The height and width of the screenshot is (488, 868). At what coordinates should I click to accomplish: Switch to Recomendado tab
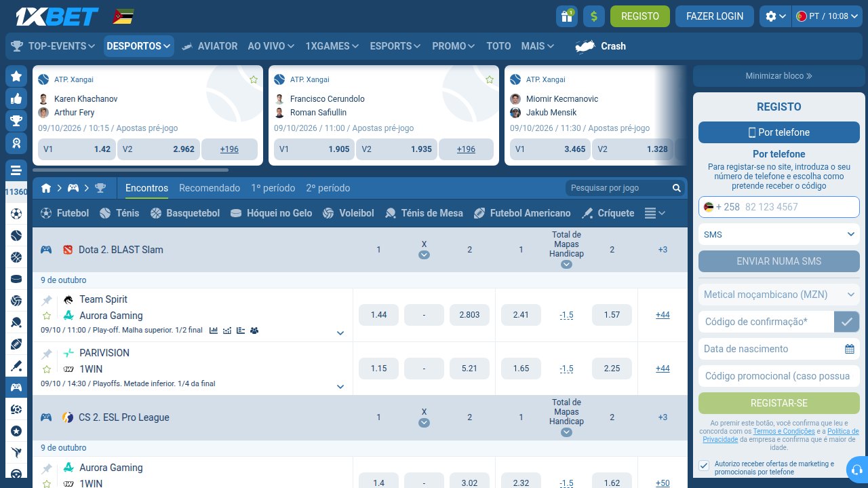tap(210, 188)
